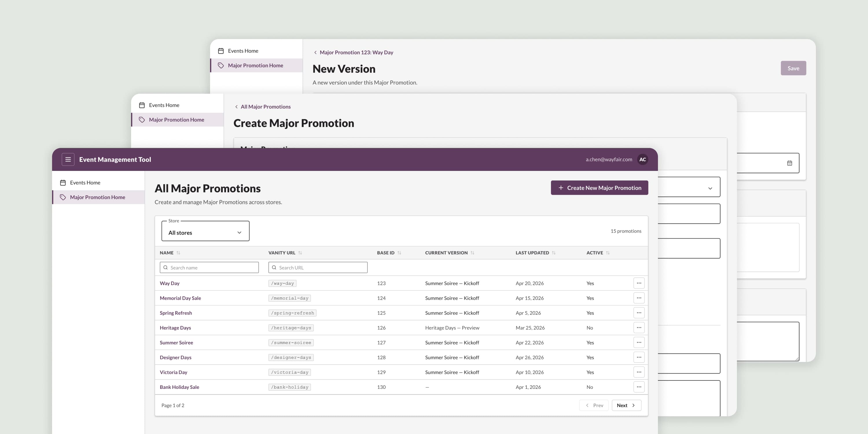Click the /spring-refresh vanity URL
The width and height of the screenshot is (868, 434).
click(293, 313)
